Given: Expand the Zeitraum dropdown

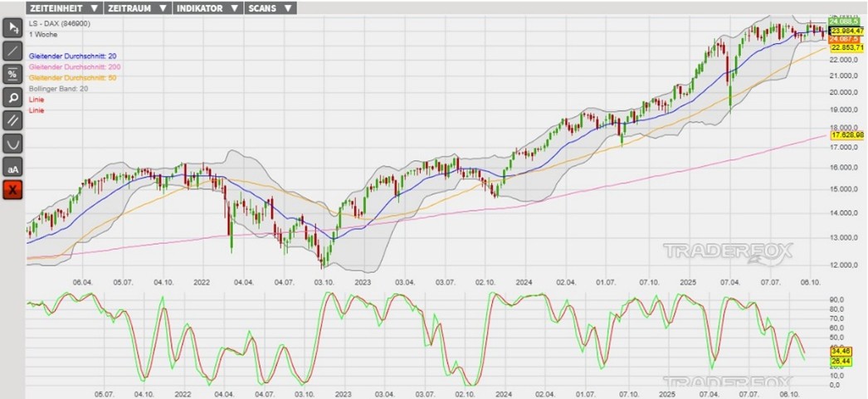Looking at the screenshot, I should 139,8.
